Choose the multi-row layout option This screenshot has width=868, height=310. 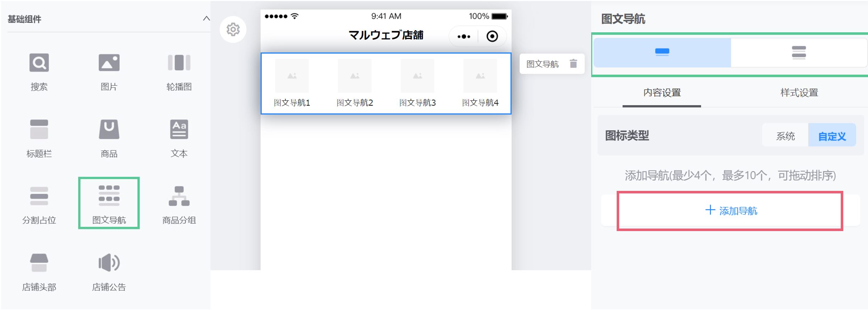[x=799, y=52]
